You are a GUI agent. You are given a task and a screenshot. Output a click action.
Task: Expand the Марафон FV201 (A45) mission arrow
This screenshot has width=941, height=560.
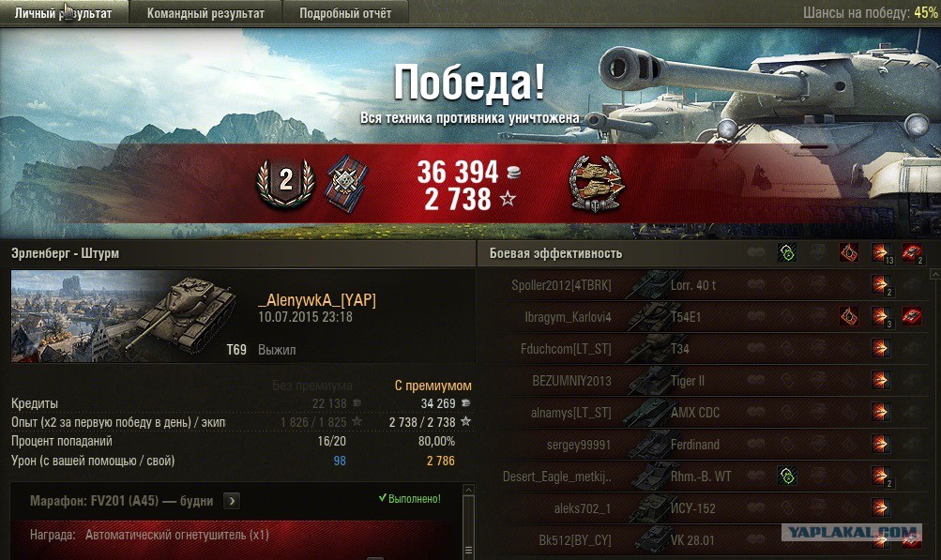tap(232, 501)
